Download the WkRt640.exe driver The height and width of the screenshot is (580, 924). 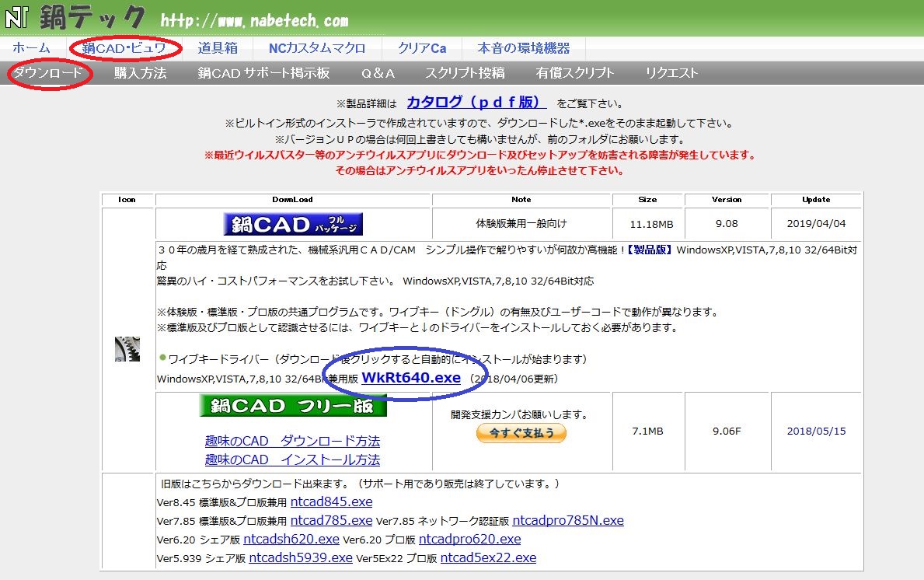[x=411, y=378]
